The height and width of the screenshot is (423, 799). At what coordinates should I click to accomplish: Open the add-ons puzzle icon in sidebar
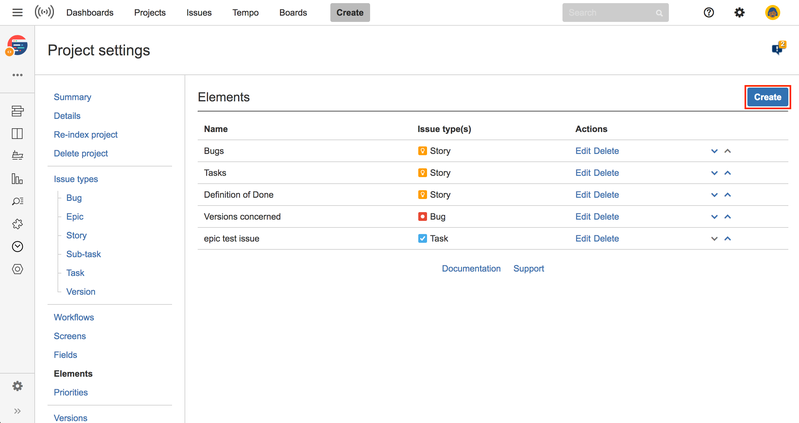pos(17,224)
